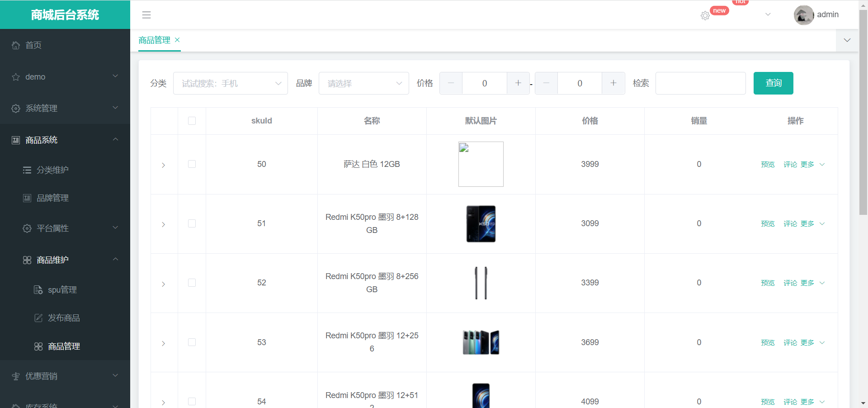Expand the demo menu
This screenshot has width=868, height=408.
[65, 77]
